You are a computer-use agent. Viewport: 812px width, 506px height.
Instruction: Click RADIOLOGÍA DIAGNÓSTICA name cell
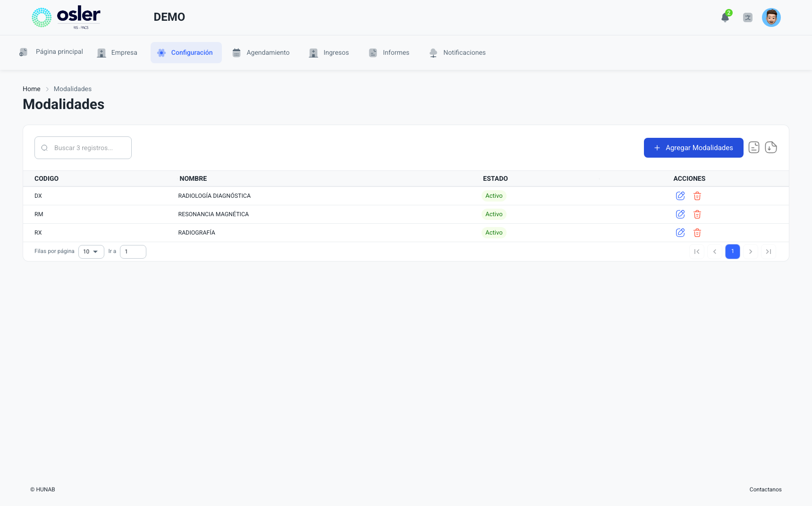pos(214,196)
